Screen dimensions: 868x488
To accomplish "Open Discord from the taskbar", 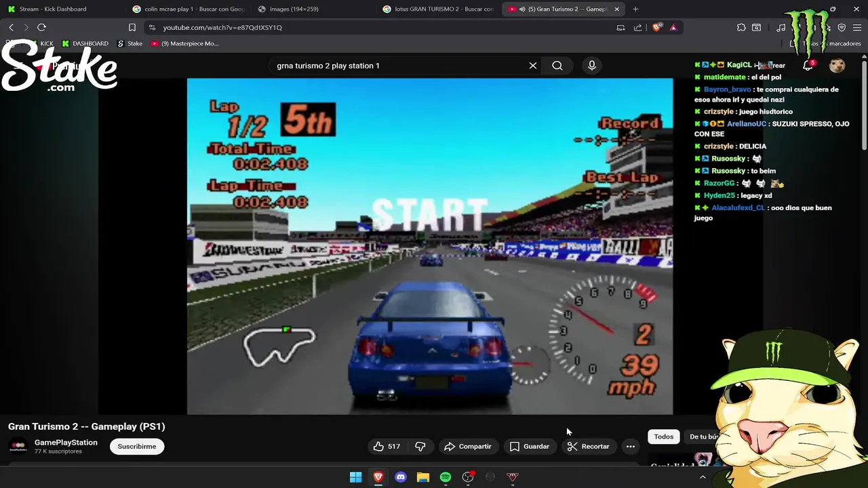I will click(x=400, y=477).
